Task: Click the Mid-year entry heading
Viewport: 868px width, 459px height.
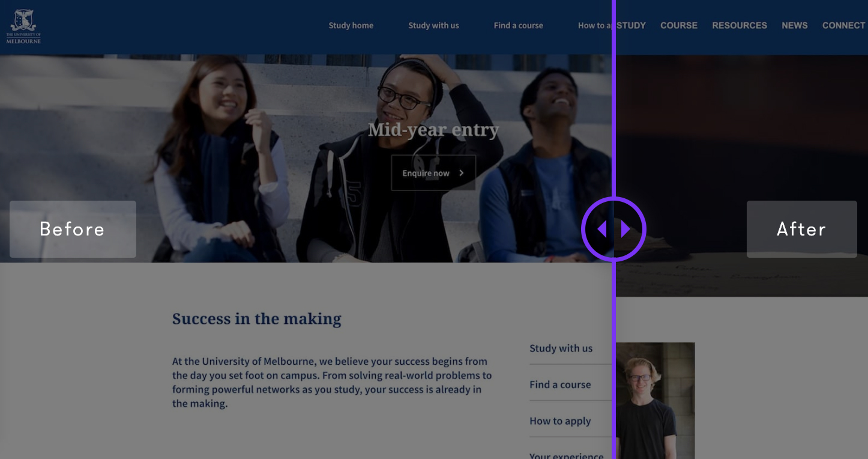Action: tap(433, 130)
